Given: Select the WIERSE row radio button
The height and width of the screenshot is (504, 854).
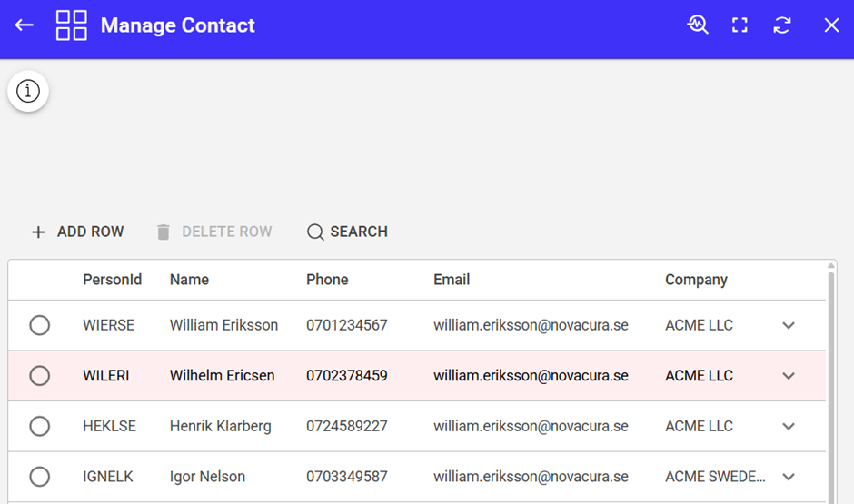Looking at the screenshot, I should [40, 325].
